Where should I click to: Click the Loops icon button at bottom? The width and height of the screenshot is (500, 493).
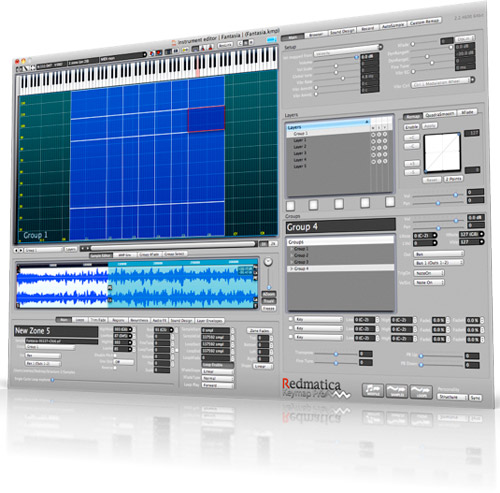coord(421,391)
